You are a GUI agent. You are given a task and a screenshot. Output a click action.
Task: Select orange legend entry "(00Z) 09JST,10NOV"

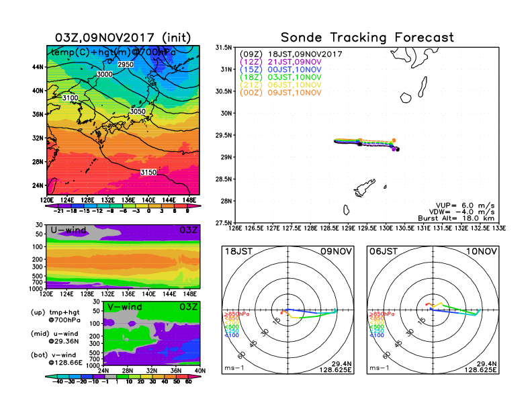[x=280, y=93]
